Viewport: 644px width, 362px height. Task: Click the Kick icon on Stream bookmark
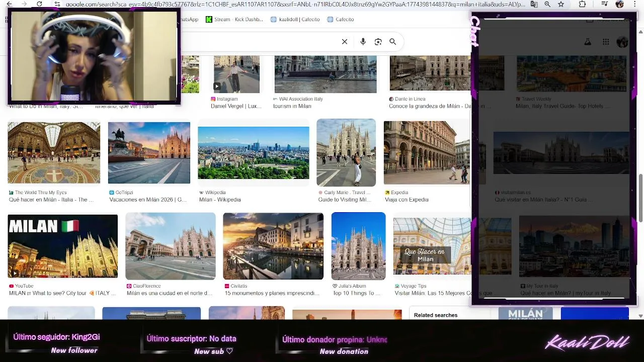click(x=209, y=19)
